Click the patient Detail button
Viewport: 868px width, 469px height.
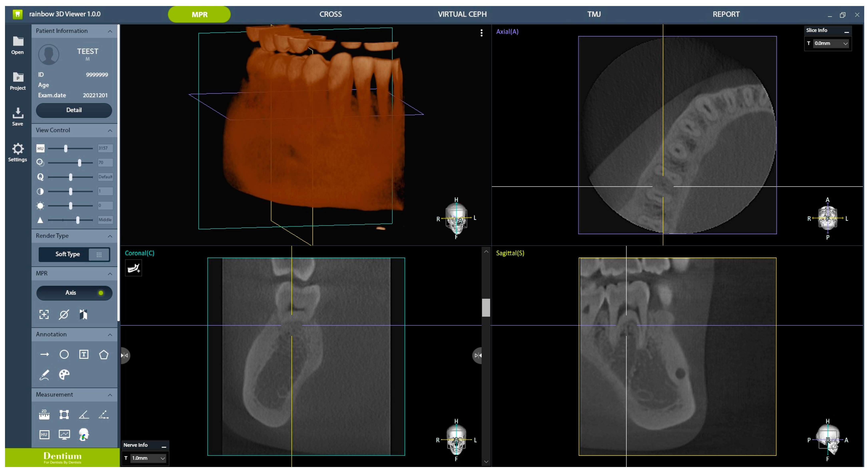pos(74,110)
